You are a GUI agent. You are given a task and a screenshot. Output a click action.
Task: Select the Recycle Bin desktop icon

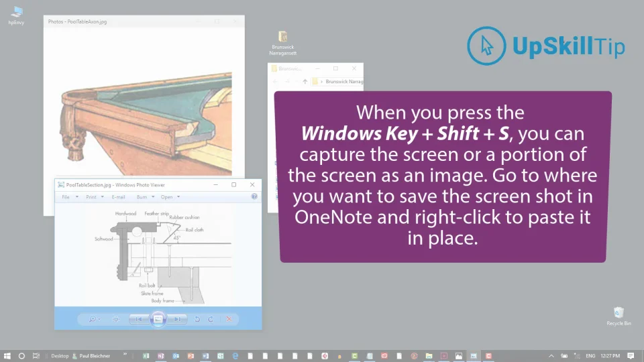(619, 316)
